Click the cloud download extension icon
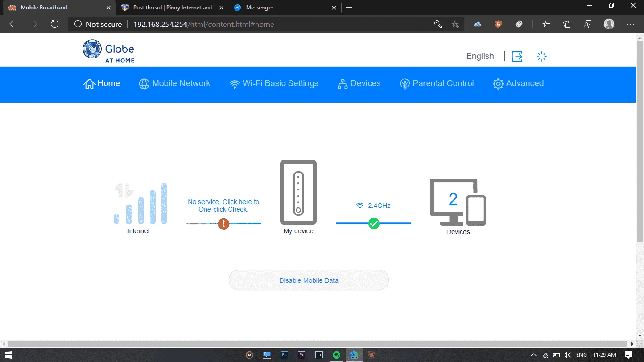Screen dimensions: 644x362 (478, 24)
